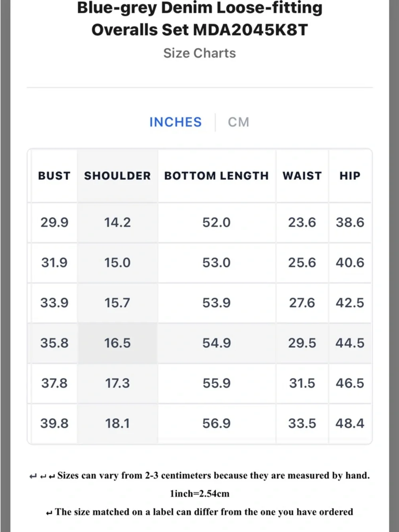Select the bottom length 53.0 cell

(216, 263)
